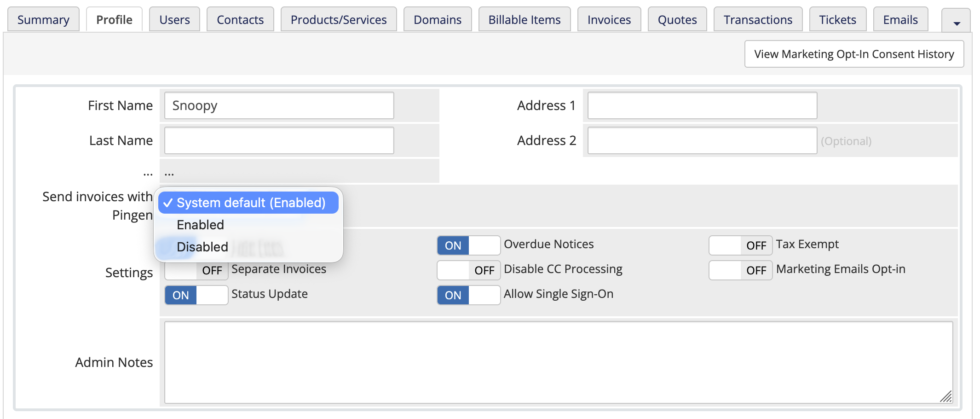The width and height of the screenshot is (980, 419).
Task: Choose System default (Enabled) option
Action: coord(248,203)
